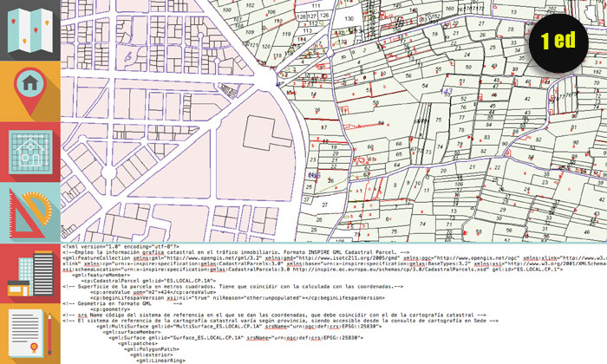Click the 'Geometria en formato GML' comment
Viewport: 607px width, 364px height.
[122, 303]
